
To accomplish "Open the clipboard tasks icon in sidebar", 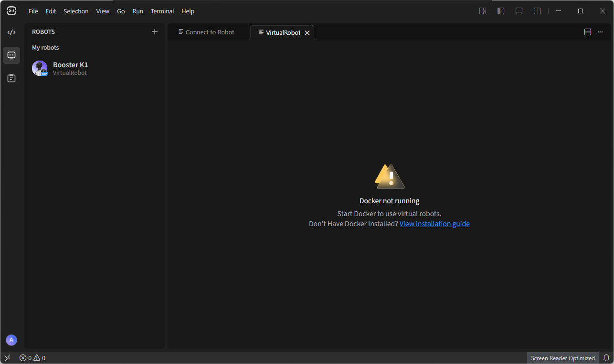I will coord(11,78).
